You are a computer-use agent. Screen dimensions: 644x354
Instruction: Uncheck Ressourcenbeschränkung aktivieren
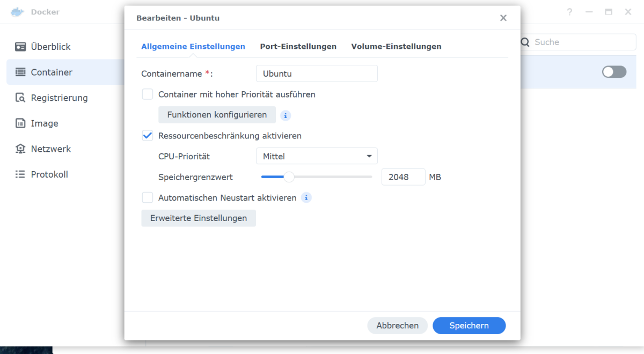tap(148, 136)
